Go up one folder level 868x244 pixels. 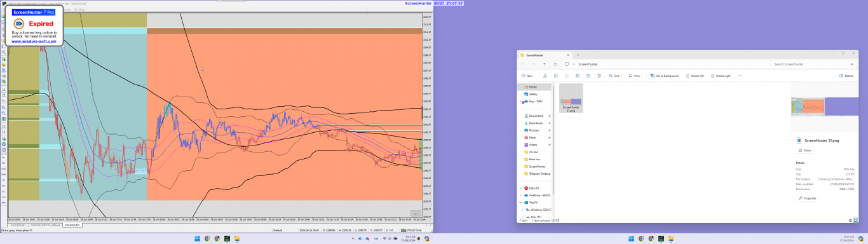click(545, 64)
